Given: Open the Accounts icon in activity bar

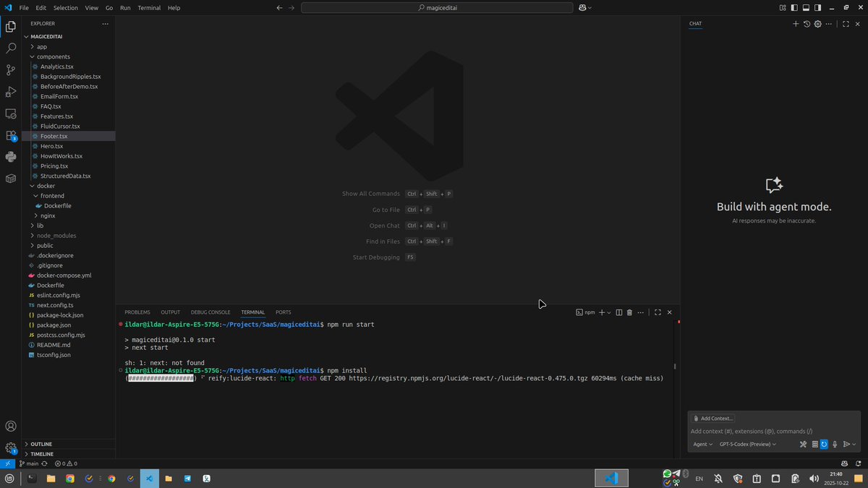Looking at the screenshot, I should point(10,427).
